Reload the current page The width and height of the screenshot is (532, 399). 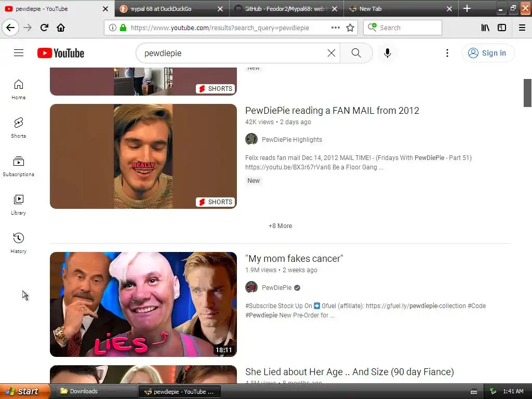(44, 28)
